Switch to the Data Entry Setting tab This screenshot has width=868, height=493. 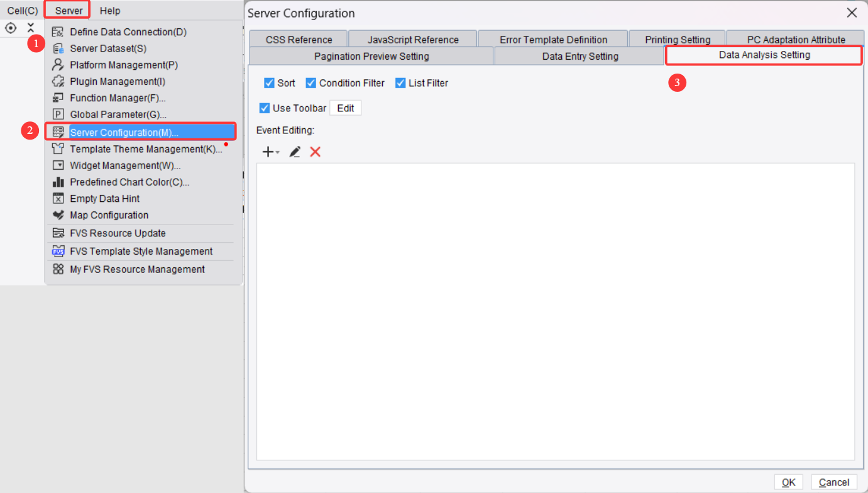(x=580, y=56)
